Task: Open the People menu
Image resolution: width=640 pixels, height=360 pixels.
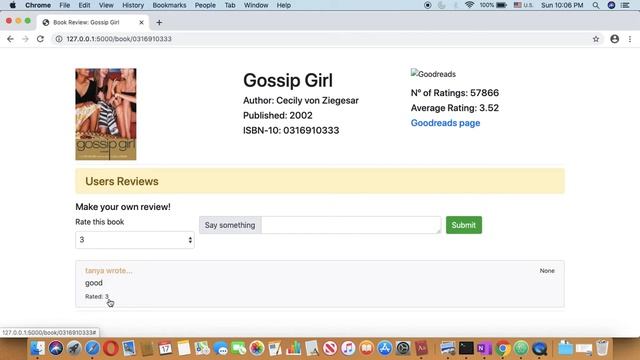Action: click(205, 5)
